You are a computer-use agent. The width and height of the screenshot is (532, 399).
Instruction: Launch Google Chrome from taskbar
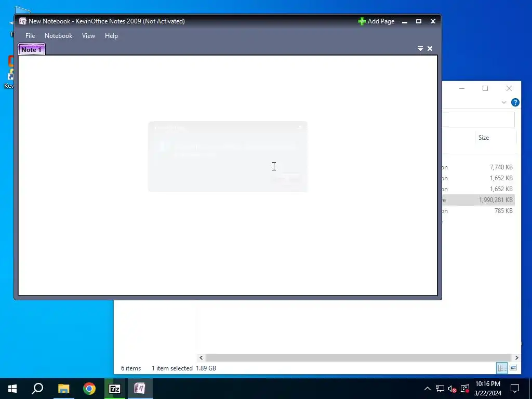tap(89, 389)
